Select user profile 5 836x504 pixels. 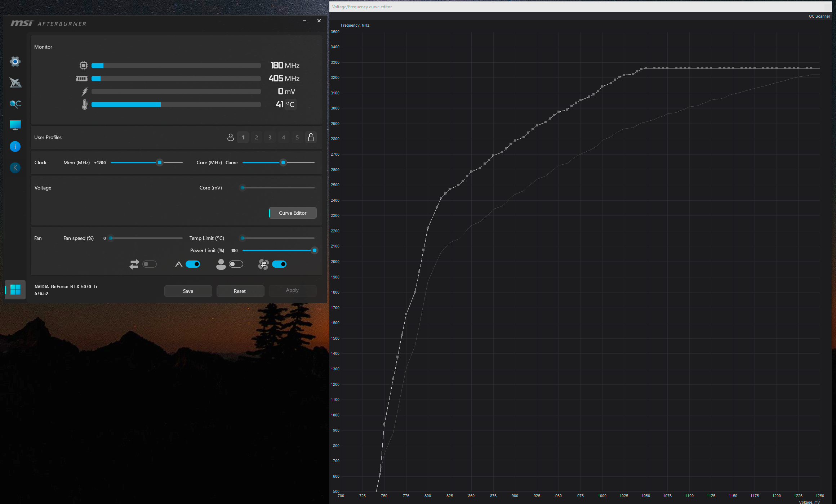point(297,137)
